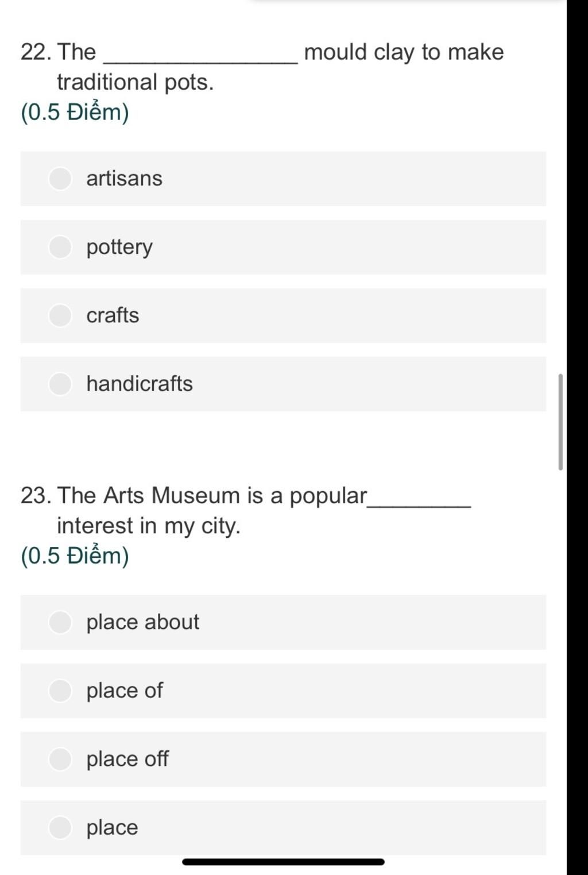Tap the 'crafts' answer row

tap(283, 315)
